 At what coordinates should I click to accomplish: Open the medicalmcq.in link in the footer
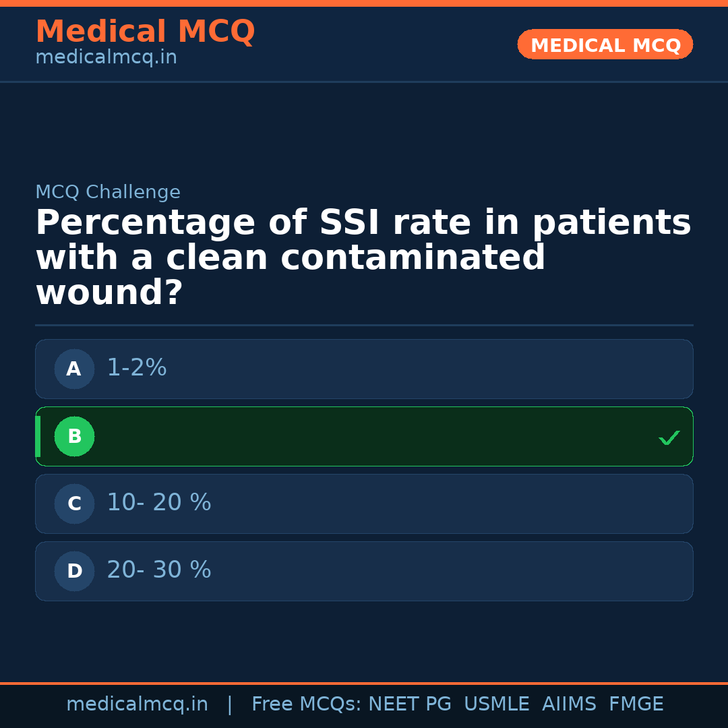click(137, 704)
